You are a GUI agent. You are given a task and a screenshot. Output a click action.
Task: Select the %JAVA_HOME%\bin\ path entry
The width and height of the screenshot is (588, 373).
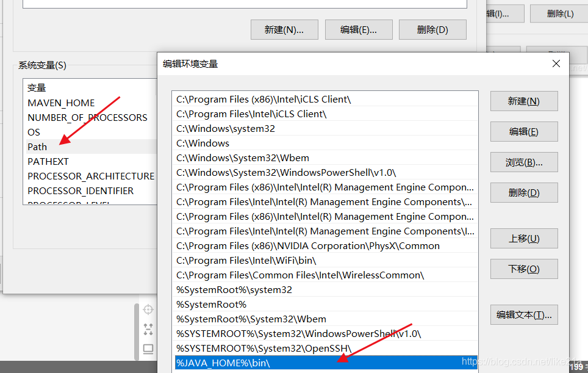click(x=325, y=363)
